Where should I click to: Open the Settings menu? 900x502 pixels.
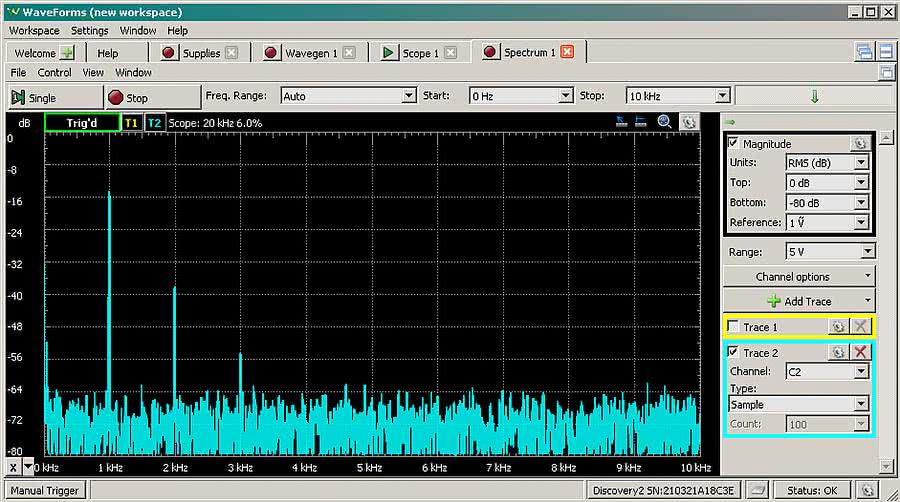(90, 30)
